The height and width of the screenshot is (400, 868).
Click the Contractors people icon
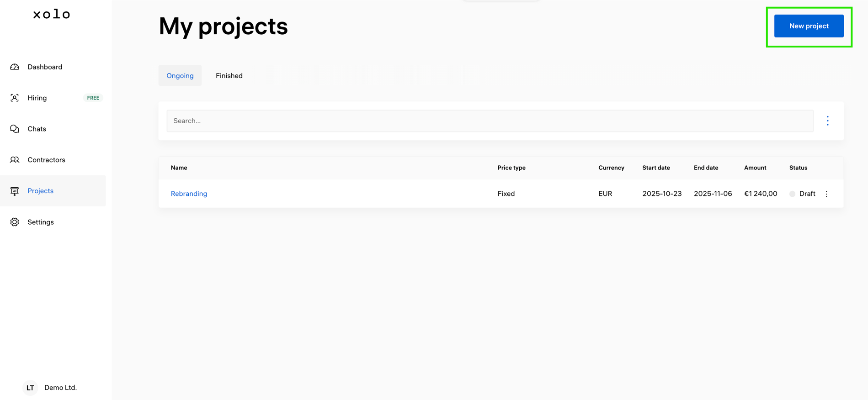point(14,160)
